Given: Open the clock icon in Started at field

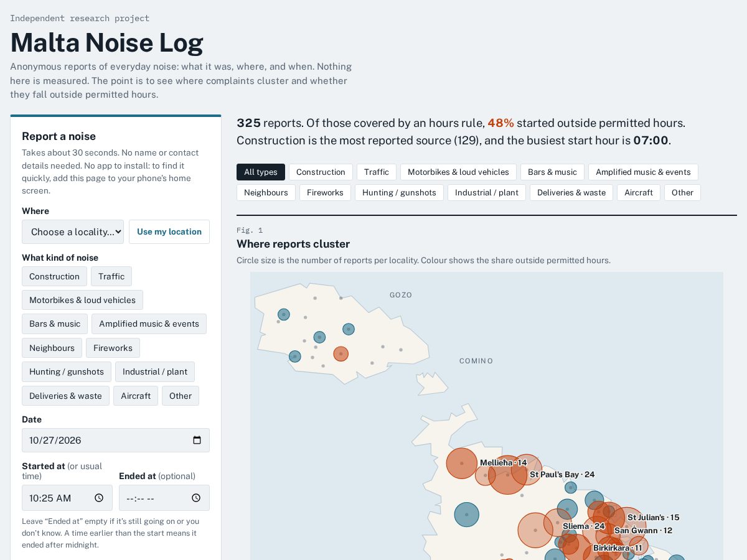Looking at the screenshot, I should coord(99,498).
